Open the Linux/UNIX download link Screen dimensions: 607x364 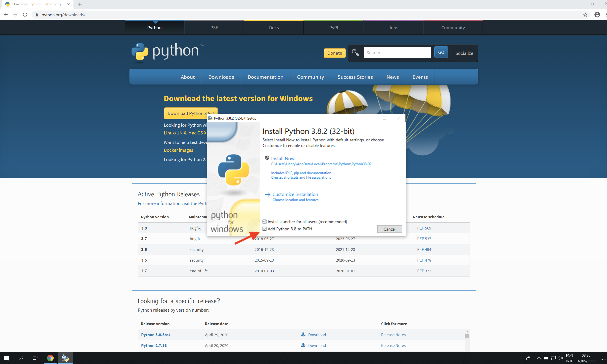point(175,133)
